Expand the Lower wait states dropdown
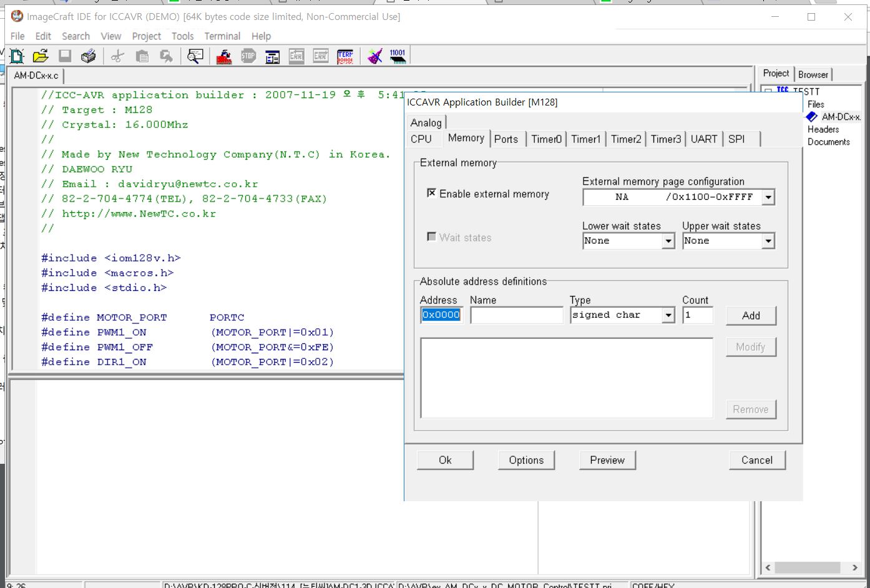The width and height of the screenshot is (870, 588). pos(668,241)
